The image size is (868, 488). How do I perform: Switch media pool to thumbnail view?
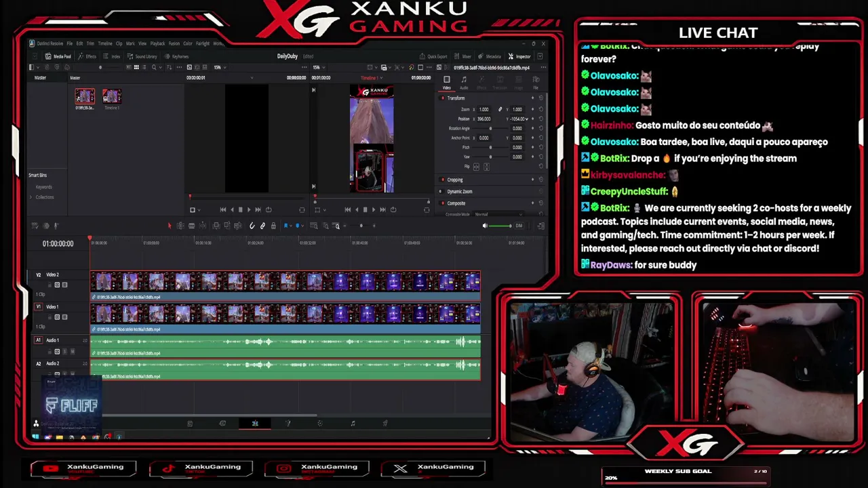136,67
